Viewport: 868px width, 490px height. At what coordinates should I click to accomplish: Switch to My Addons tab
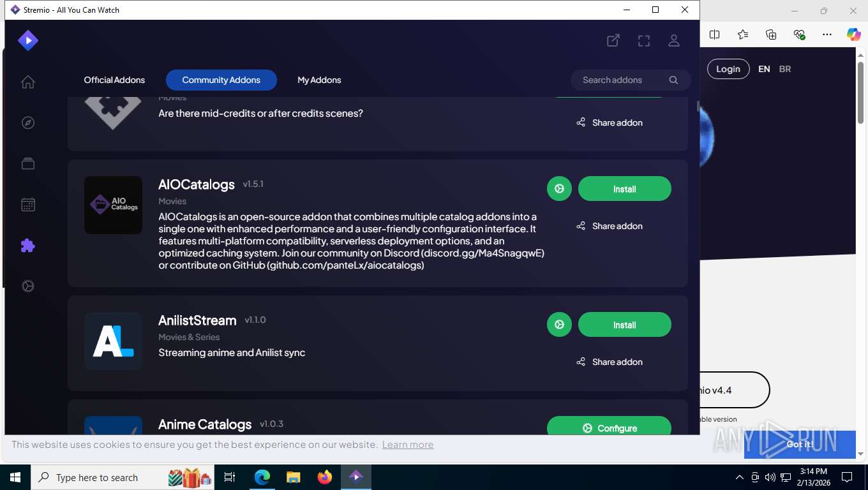(319, 80)
